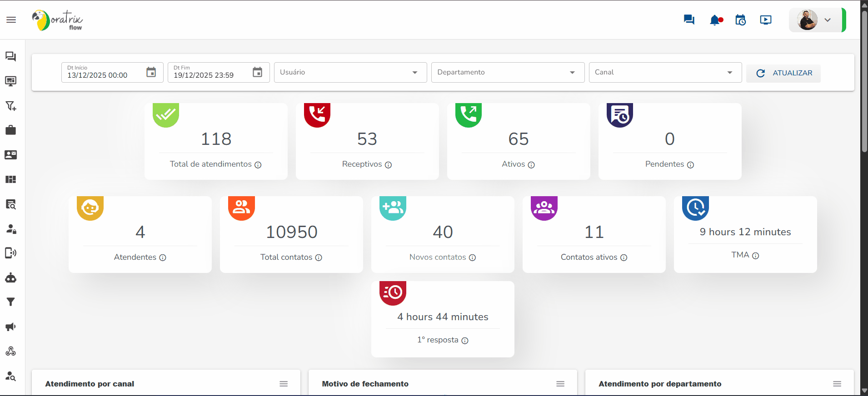Open the megaphone campaigns icon in sidebar

point(11,327)
